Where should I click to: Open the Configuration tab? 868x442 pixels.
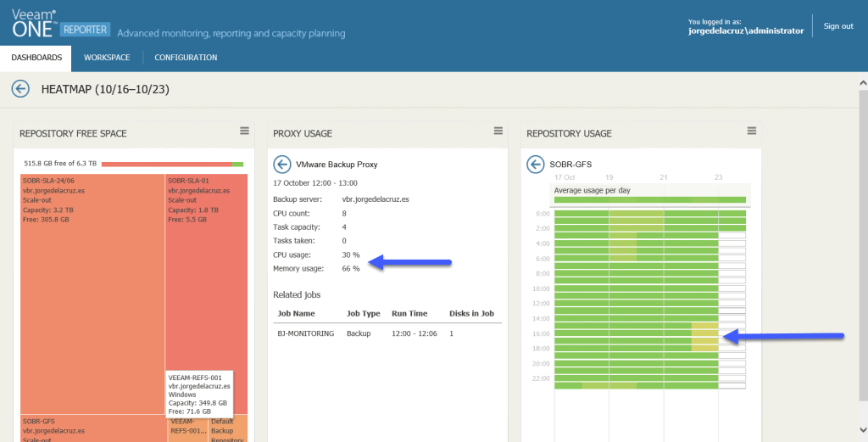click(x=186, y=58)
